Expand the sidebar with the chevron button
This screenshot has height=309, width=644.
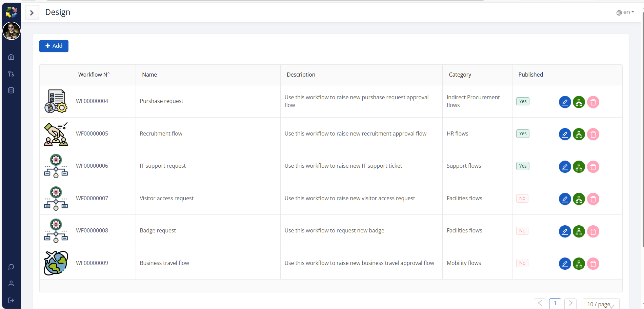tap(32, 13)
